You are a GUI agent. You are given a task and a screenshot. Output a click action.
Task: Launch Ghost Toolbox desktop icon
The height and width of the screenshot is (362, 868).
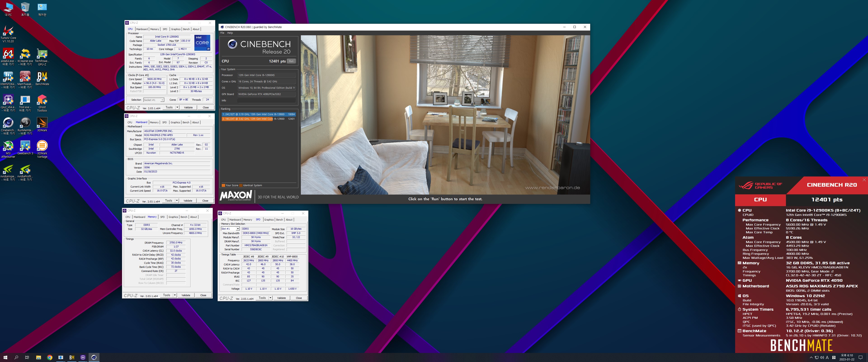42,103
